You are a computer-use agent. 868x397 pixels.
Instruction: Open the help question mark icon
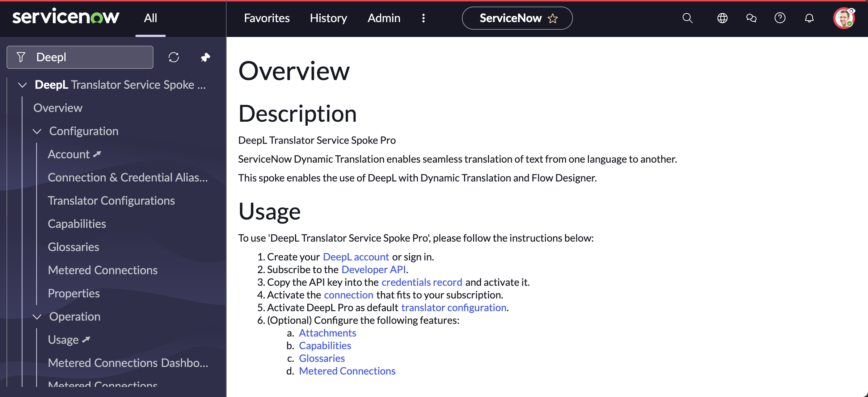(780, 18)
